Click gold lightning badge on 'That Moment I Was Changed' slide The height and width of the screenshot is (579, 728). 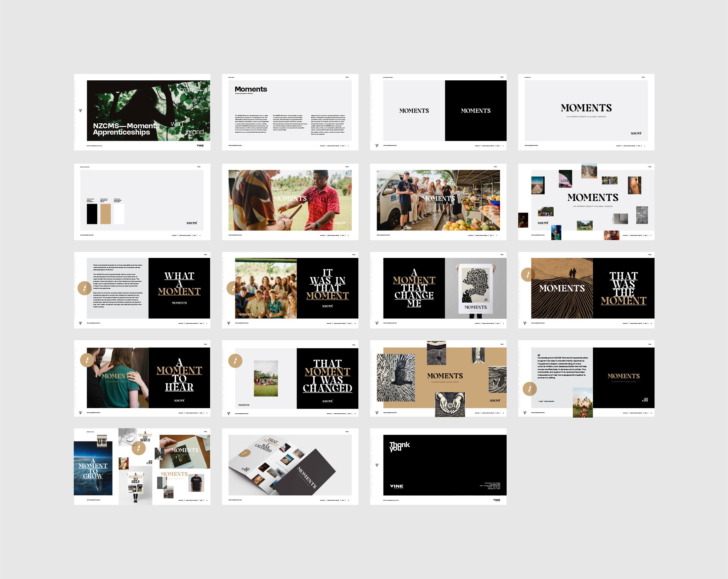[x=235, y=361]
